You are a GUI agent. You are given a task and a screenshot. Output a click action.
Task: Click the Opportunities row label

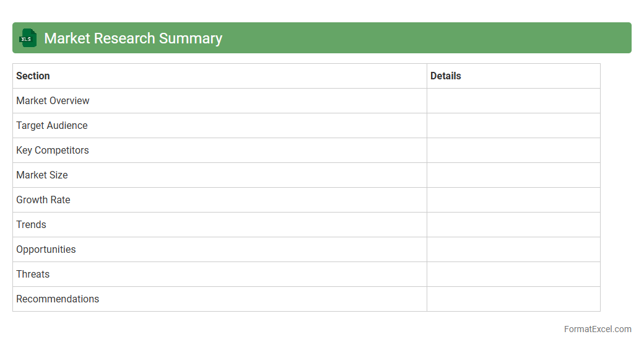click(46, 249)
